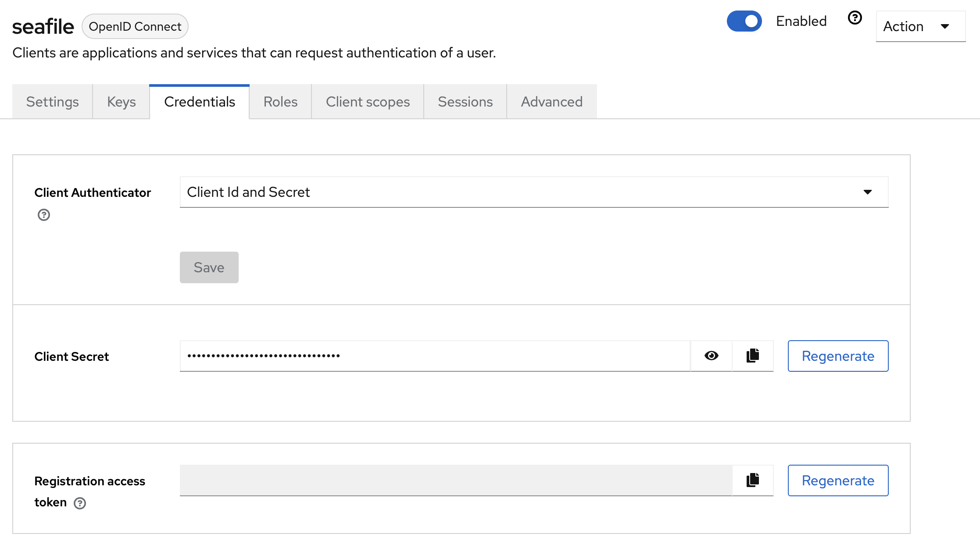Regenerate the Registration access token

coord(837,480)
